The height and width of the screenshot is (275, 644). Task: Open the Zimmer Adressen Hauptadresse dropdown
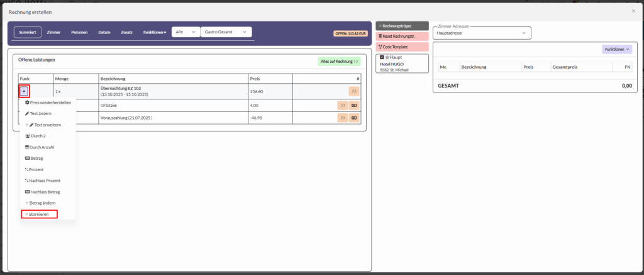pos(481,33)
